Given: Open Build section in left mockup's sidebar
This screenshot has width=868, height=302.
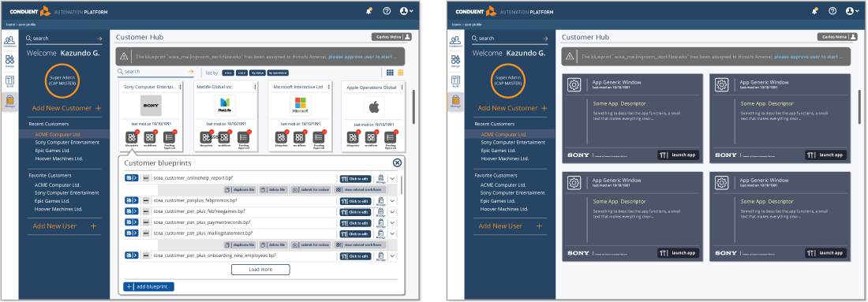Looking at the screenshot, I should 9,81.
